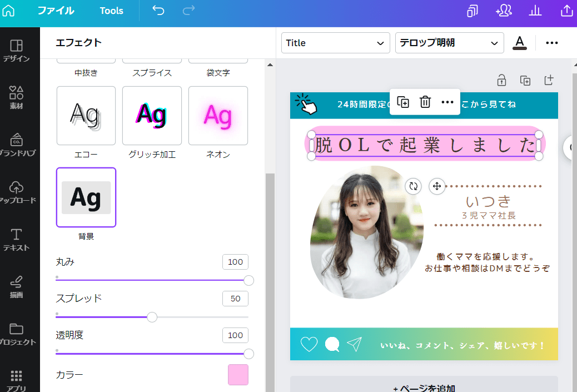
Task: Click the pink カラー swatch
Action: point(238,375)
